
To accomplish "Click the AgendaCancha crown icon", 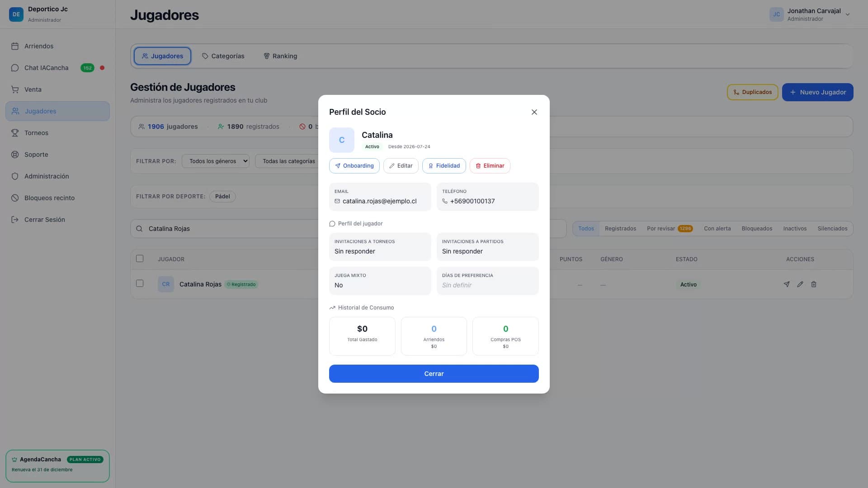I will tap(14, 460).
